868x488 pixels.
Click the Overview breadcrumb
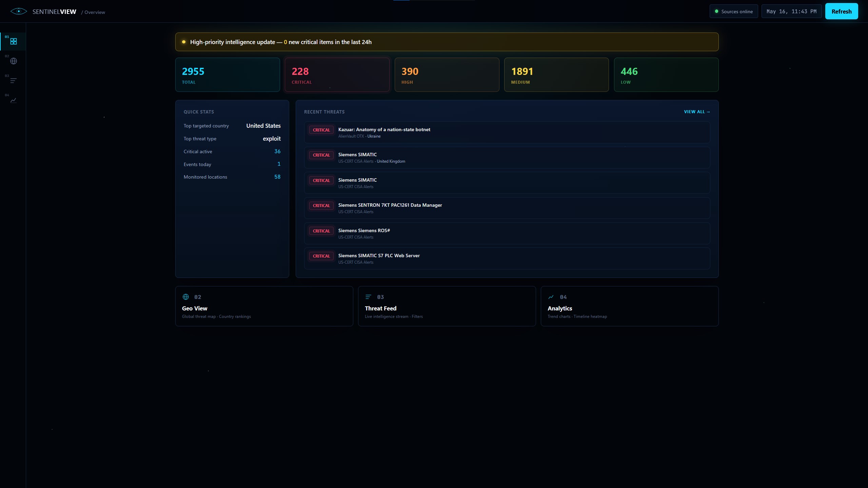click(x=95, y=12)
